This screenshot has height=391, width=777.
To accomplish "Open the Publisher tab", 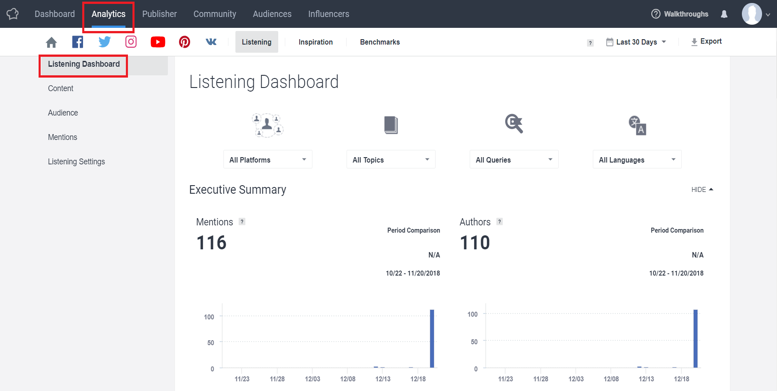I will pyautogui.click(x=160, y=14).
